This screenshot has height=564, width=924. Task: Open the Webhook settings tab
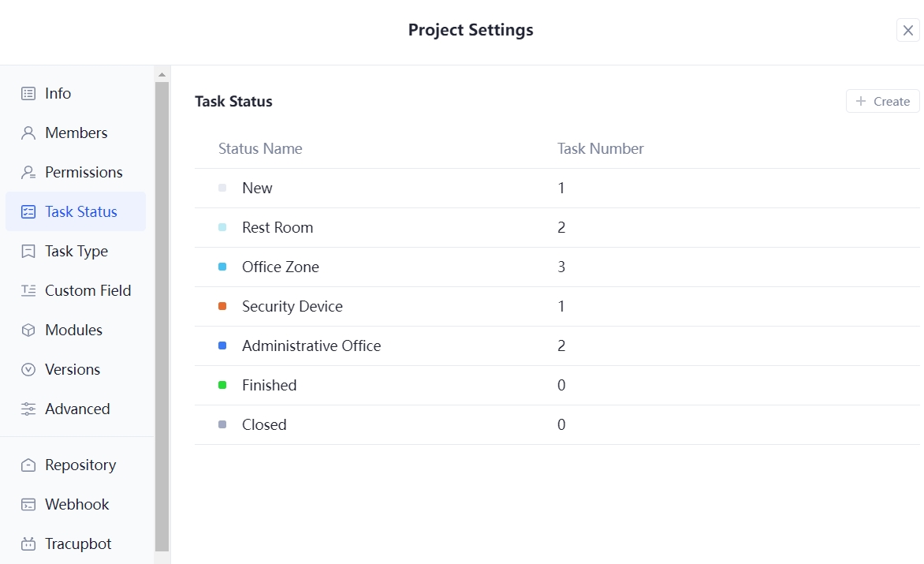(76, 504)
